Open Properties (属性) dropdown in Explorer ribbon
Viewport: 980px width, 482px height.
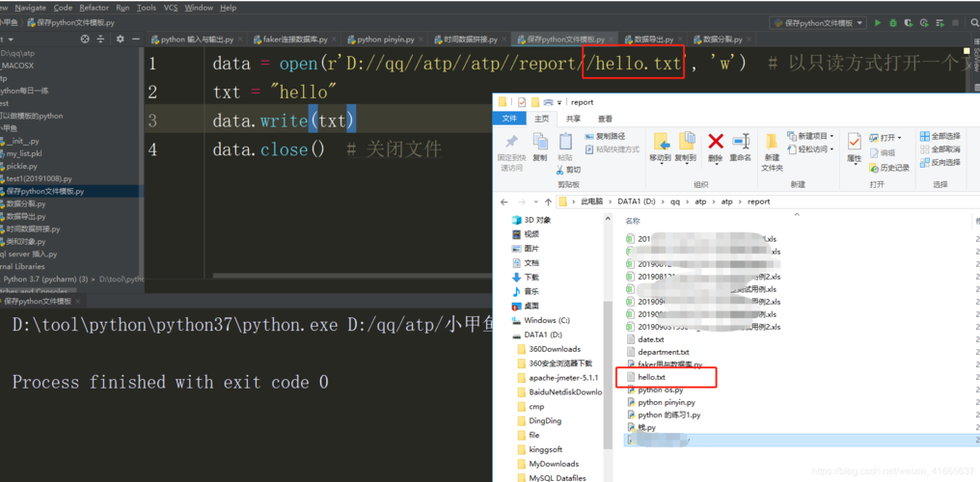coord(855,147)
